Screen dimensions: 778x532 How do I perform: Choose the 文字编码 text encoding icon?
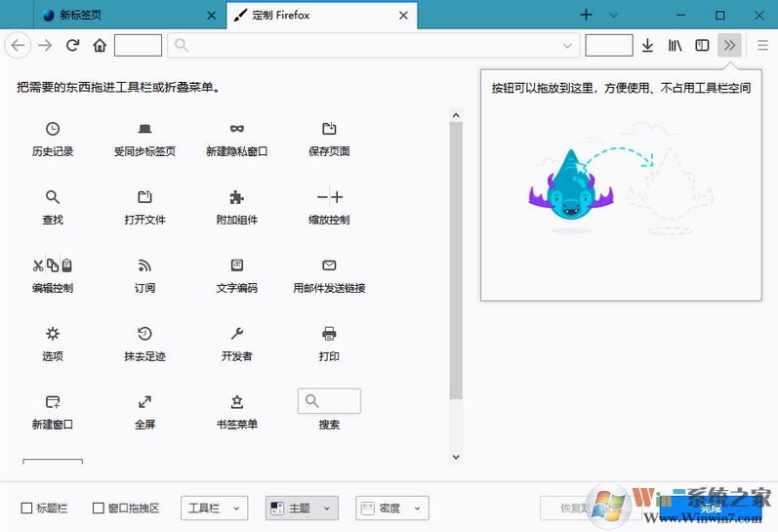point(237,266)
